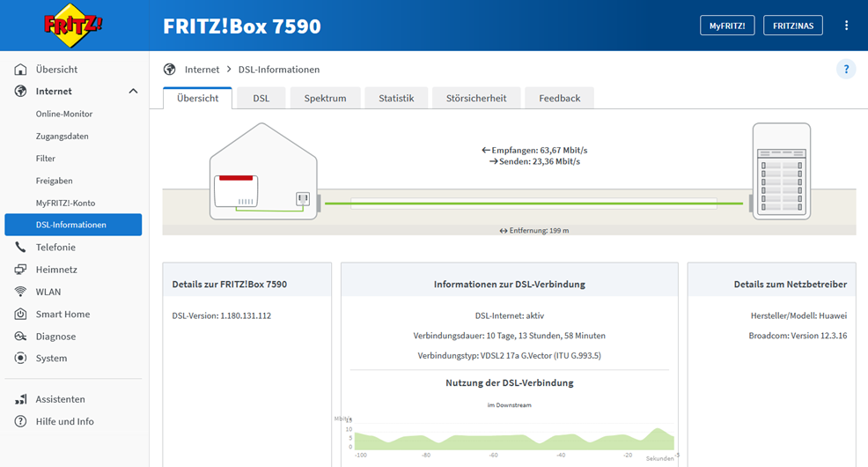Click the Heimnetz computer icon
Screen dimensions: 868x467
coord(20,270)
